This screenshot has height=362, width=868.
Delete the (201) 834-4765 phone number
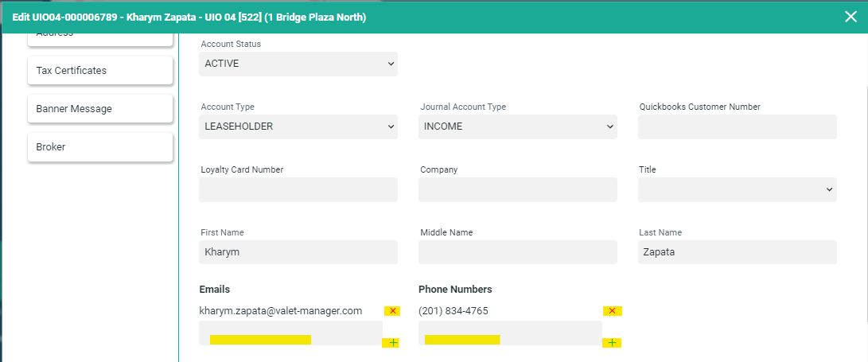[612, 311]
